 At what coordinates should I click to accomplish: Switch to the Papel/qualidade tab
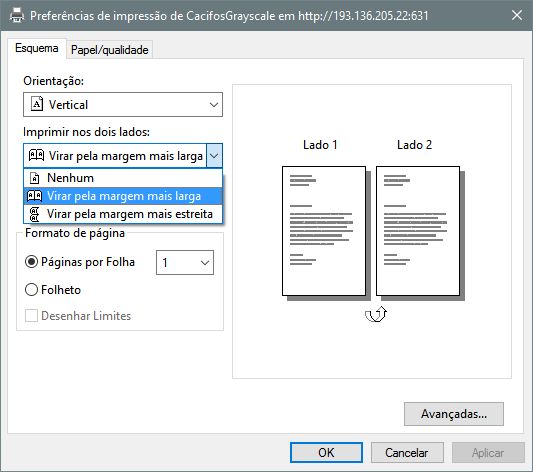pyautogui.click(x=109, y=50)
